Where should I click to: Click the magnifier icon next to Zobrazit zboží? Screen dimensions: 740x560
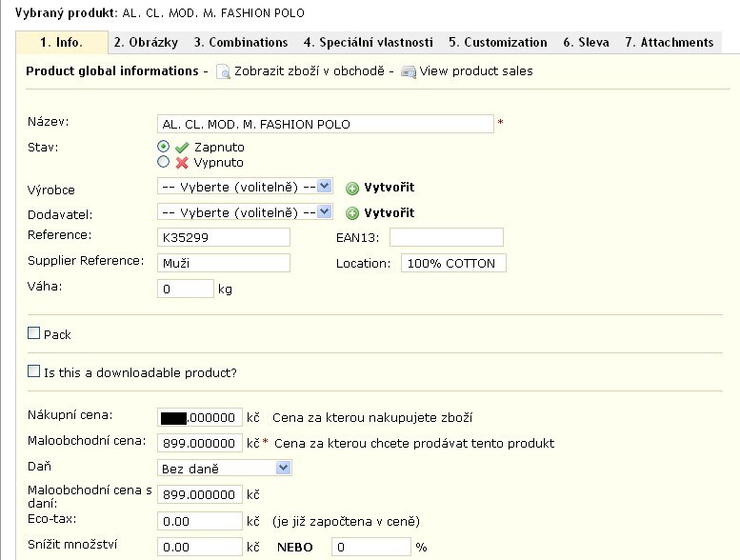[x=223, y=72]
